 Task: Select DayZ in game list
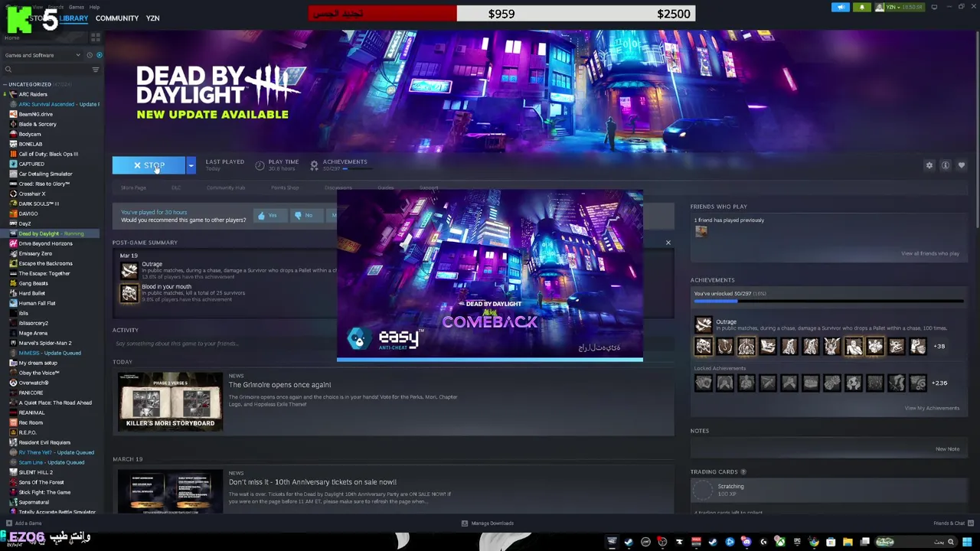pos(24,223)
